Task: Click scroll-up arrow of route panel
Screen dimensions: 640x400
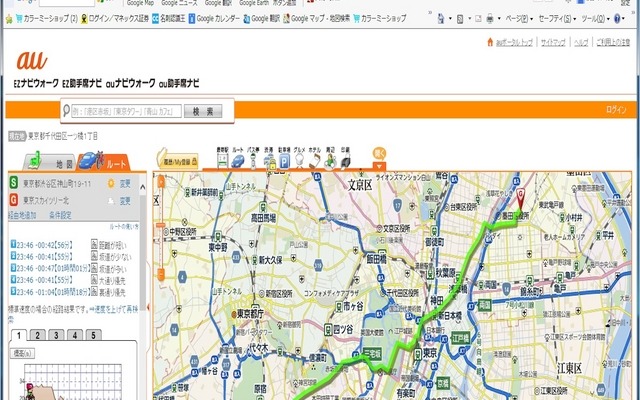Action: (x=142, y=187)
